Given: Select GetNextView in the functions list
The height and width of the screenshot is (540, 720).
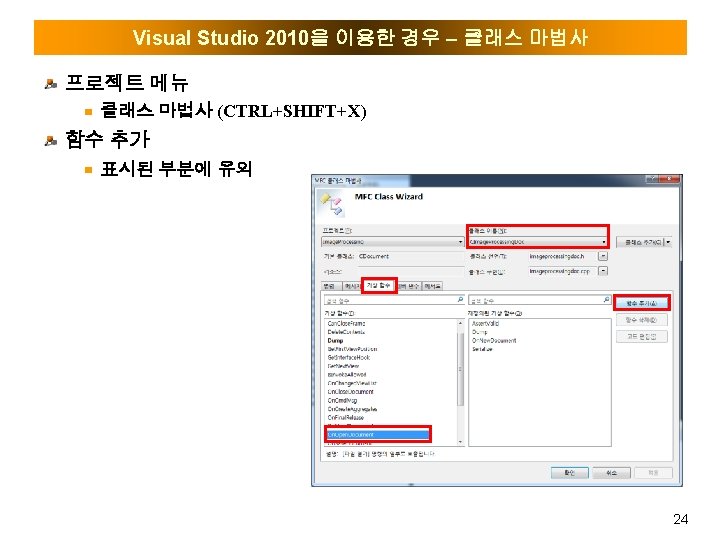Looking at the screenshot, I should [343, 366].
